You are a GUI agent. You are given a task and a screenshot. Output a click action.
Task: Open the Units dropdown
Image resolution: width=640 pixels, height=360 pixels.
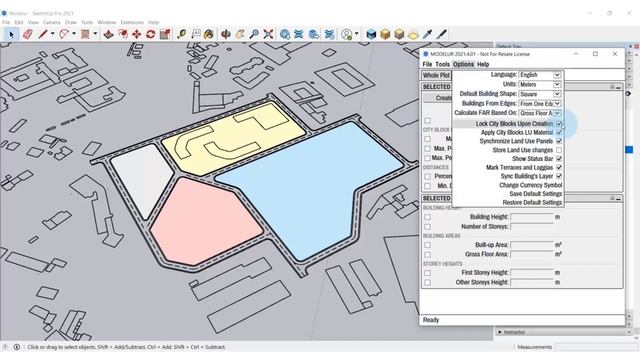[x=540, y=84]
